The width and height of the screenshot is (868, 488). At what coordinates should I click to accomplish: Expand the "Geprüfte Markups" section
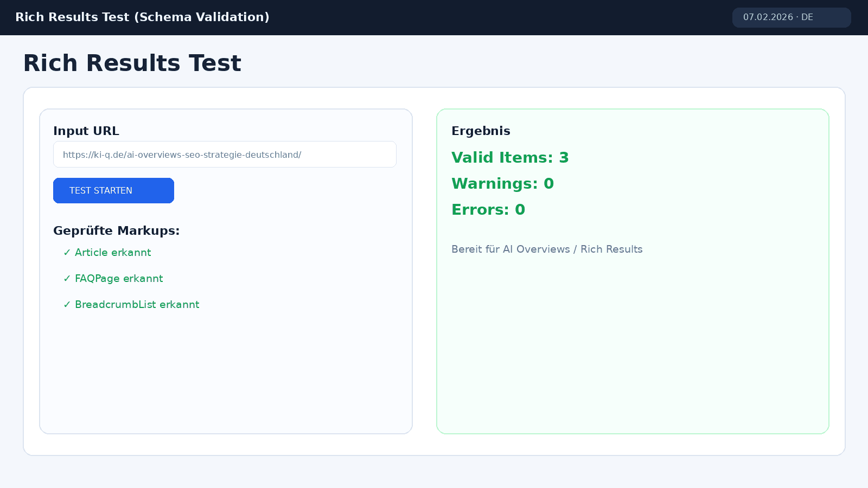[116, 230]
